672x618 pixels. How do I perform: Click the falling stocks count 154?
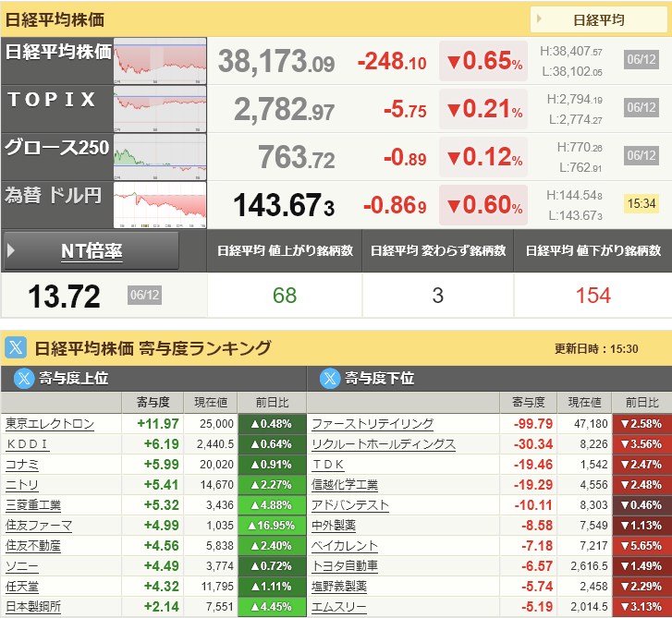593,296
